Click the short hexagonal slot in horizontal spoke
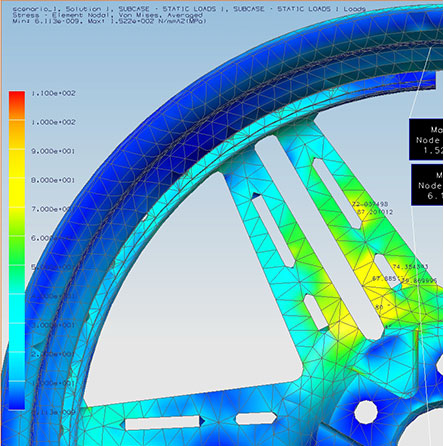The image size is (444, 446). [x=256, y=418]
